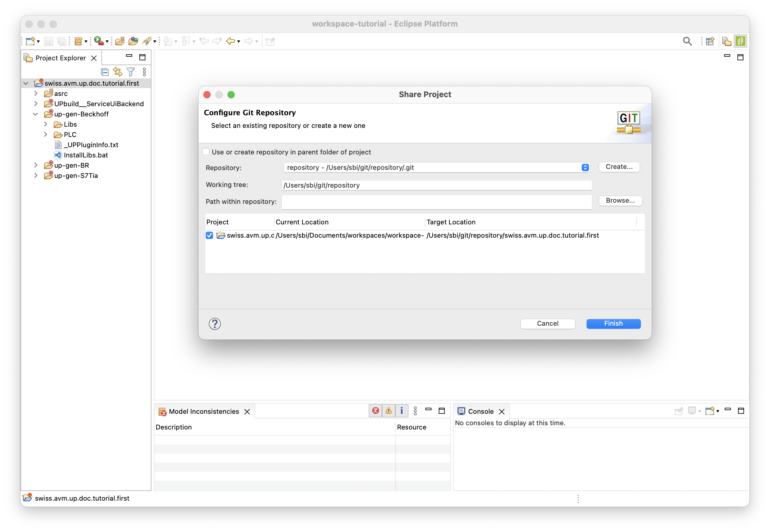Collapse the up-gen-Beckhoff folder

click(35, 114)
